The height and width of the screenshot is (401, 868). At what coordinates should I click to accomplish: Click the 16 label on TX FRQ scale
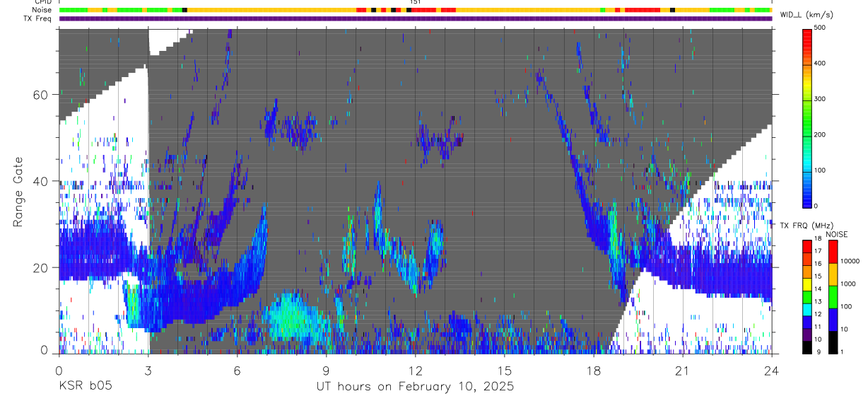pyautogui.click(x=819, y=262)
